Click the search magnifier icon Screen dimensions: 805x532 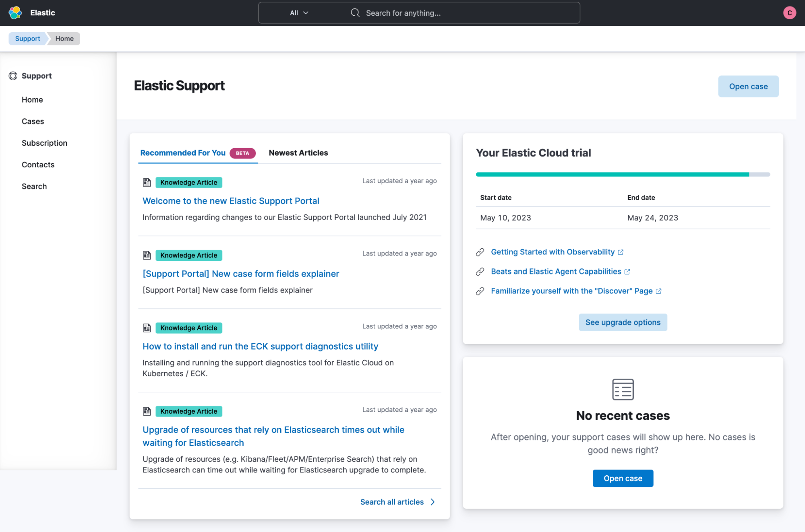355,13
